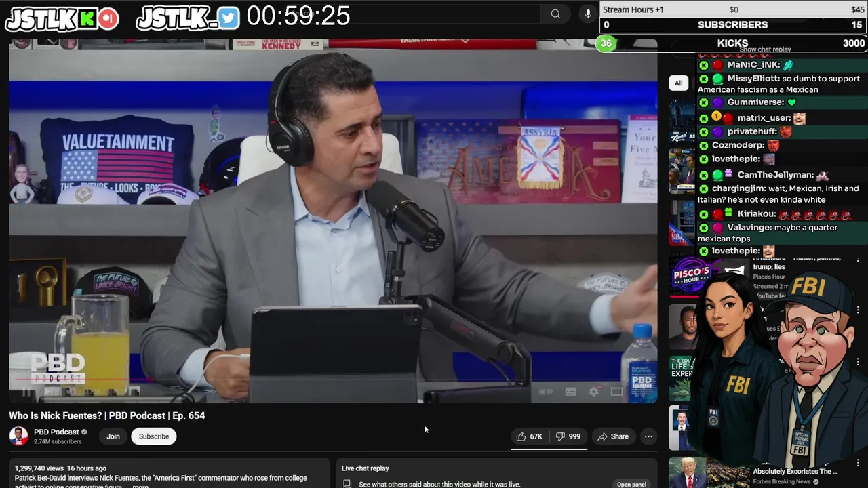Screen dimensions: 868x488
Task: Open the three-dot more actions menu
Action: pos(648,436)
